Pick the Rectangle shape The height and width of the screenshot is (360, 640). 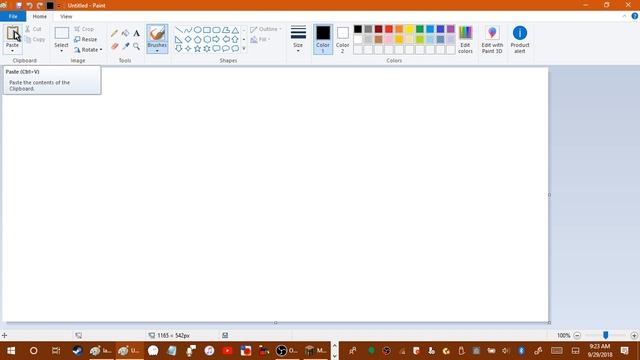click(207, 30)
